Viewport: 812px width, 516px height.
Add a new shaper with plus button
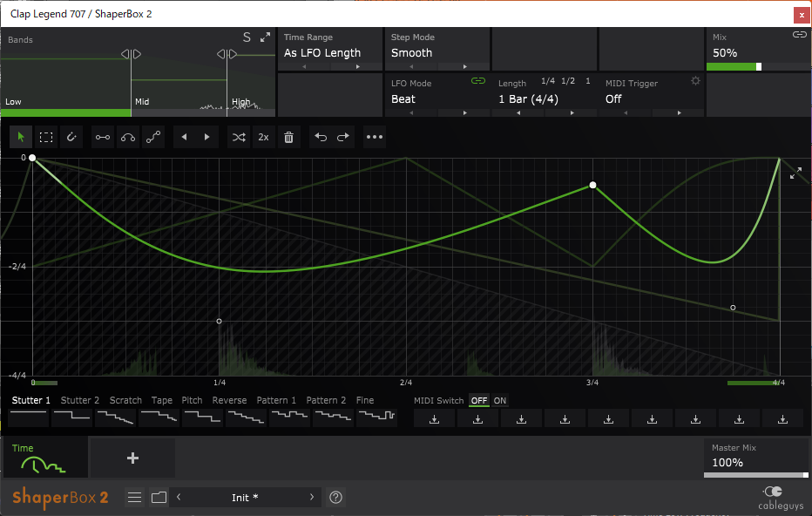(132, 458)
